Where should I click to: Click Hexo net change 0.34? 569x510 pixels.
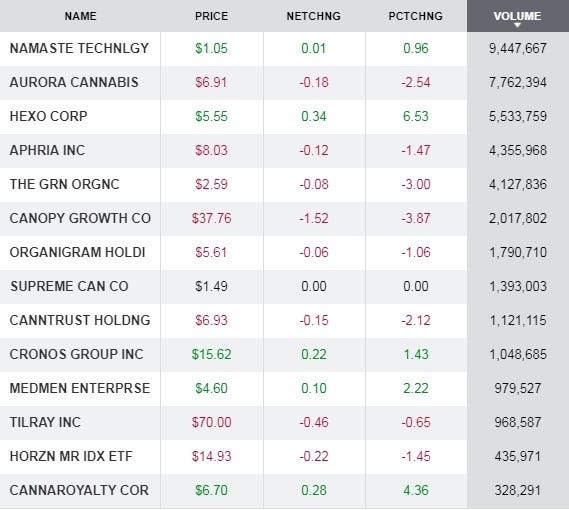(314, 116)
